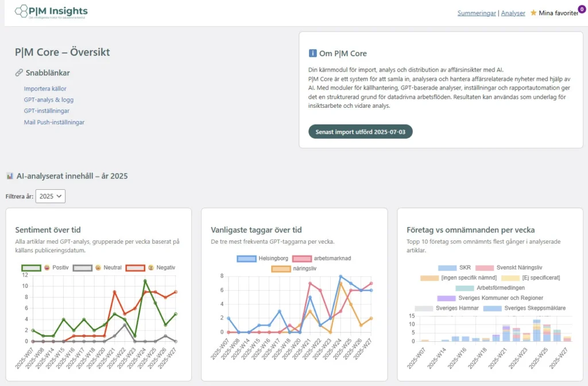Screen dimensions: 588x386
Task: Open the GPT-analys & logg link
Action: point(48,100)
